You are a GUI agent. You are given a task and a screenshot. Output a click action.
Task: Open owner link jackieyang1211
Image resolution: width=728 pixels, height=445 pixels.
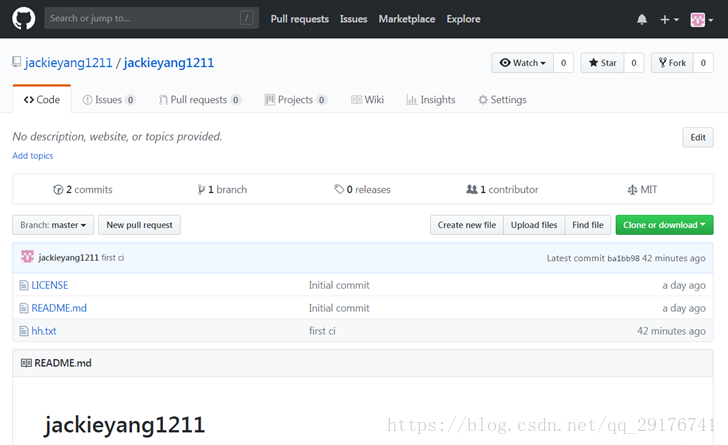[68, 63]
